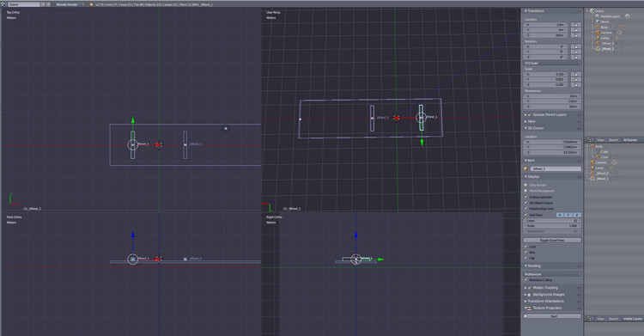644x336 pixels.
Task: Toggle the quad view Clip checkbox
Action: [x=526, y=258]
